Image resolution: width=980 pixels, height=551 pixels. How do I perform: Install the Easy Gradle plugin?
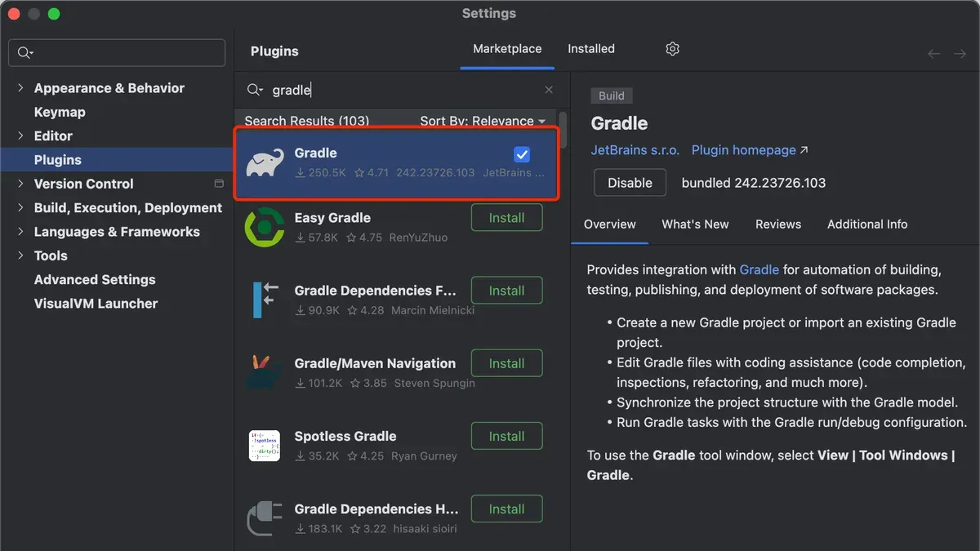tap(507, 218)
